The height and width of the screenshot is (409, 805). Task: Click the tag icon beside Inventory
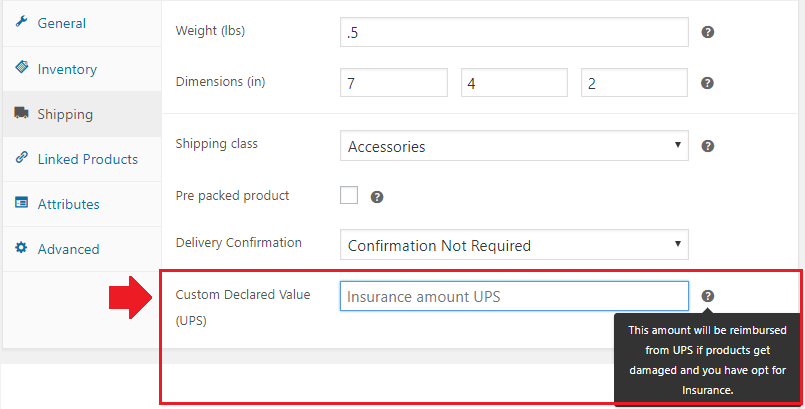click(22, 67)
